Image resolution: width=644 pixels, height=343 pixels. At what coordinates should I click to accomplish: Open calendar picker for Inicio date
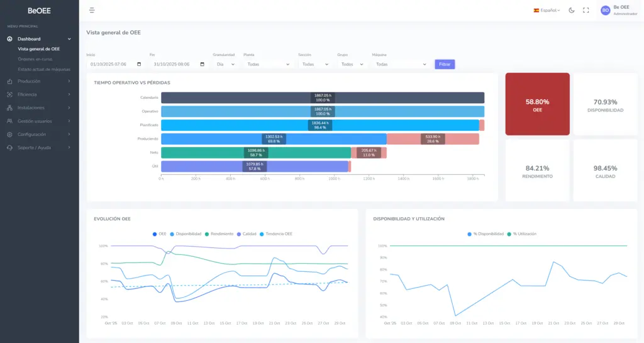(x=139, y=64)
